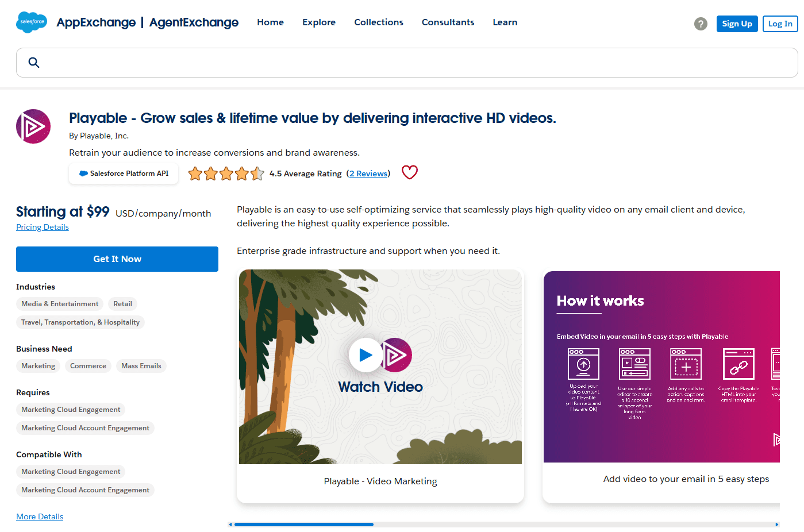Expand More Details link
This screenshot has height=532, width=804.
(x=40, y=516)
